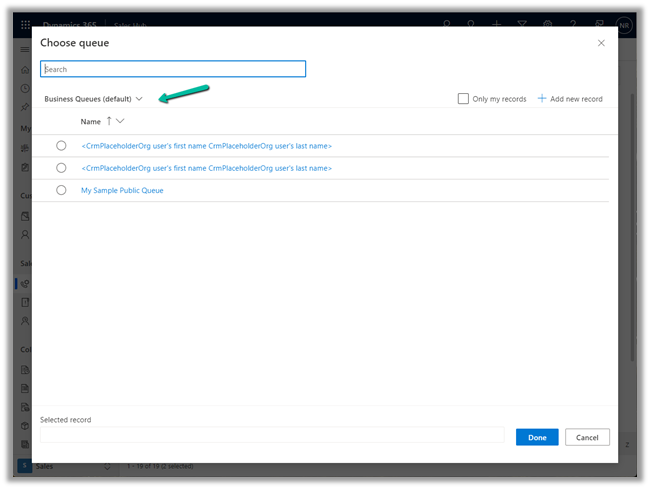Click the Name column sort arrow
650x489 pixels.
[108, 121]
